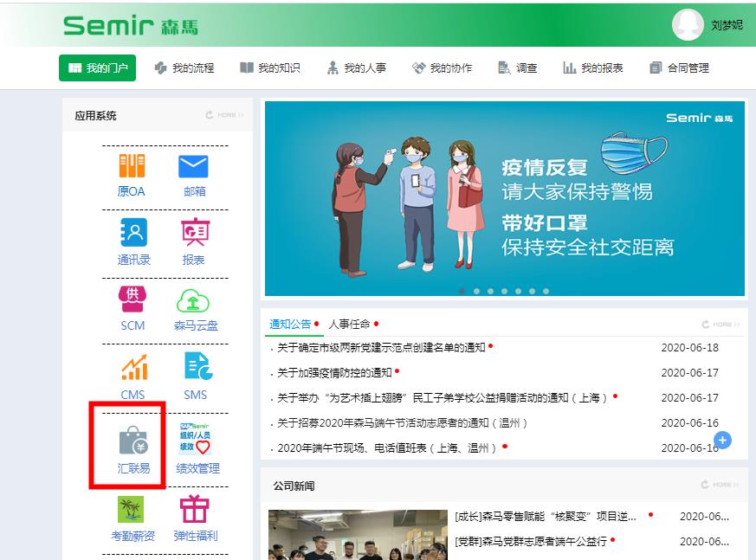Image resolution: width=756 pixels, height=560 pixels.
Task: Click the Semir 森馬 logo
Action: tap(131, 26)
